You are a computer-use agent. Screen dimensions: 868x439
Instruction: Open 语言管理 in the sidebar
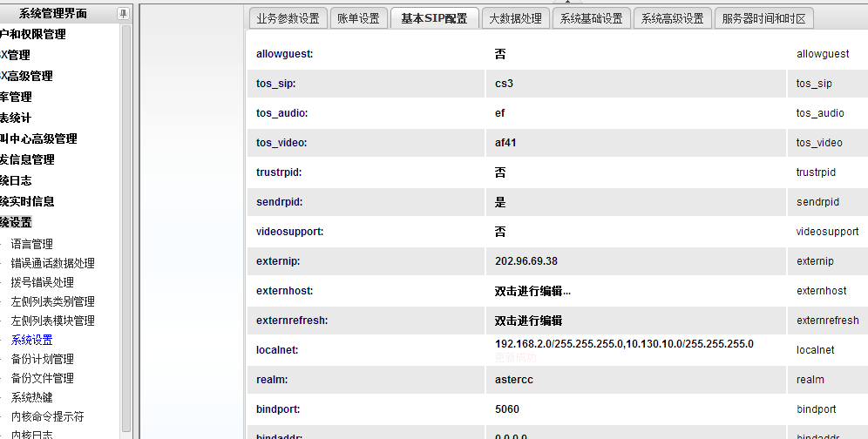(32, 244)
